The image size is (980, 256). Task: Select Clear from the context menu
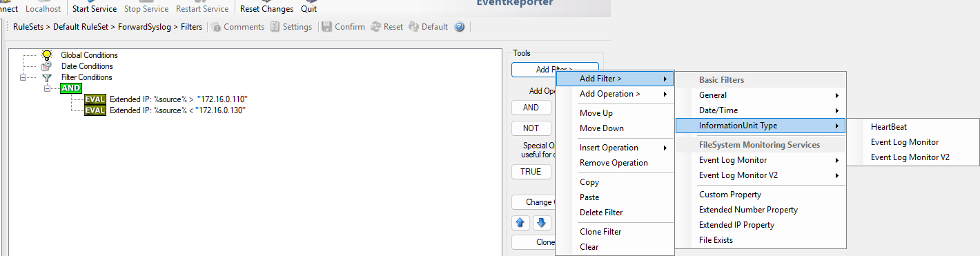[x=614, y=247]
